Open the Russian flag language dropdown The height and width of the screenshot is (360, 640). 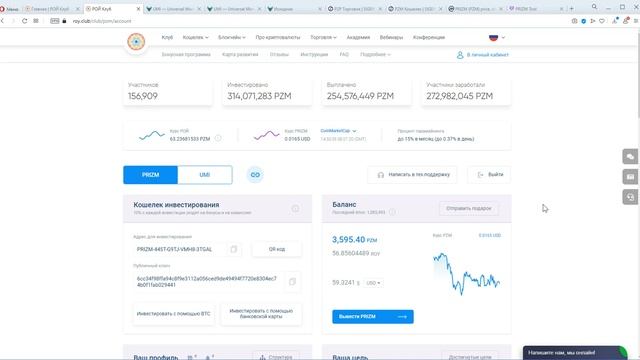point(497,38)
